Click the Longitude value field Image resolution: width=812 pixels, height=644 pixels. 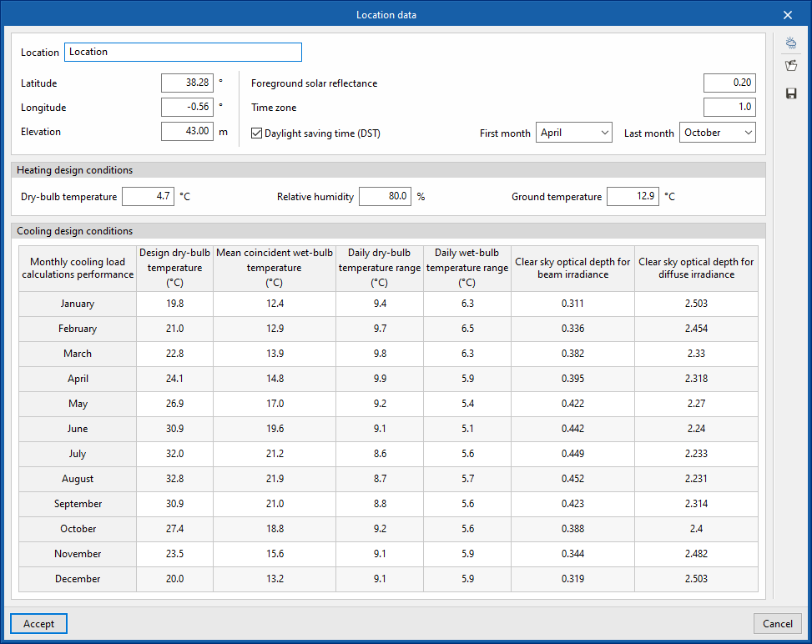coord(187,107)
